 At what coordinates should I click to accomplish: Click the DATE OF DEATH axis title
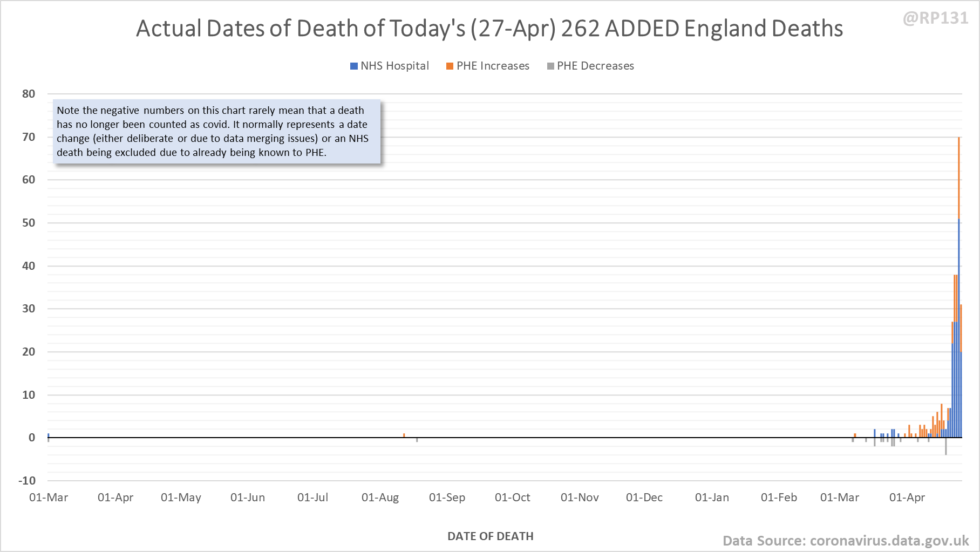[x=491, y=536]
